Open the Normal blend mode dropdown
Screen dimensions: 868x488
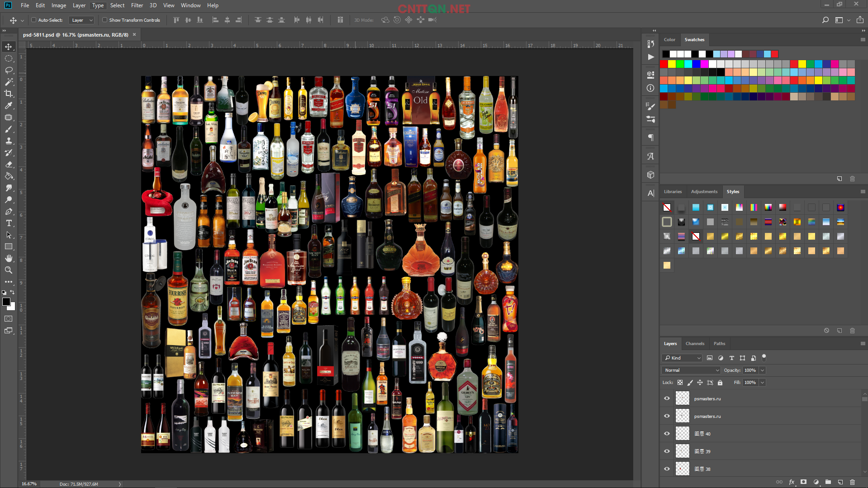pos(691,370)
